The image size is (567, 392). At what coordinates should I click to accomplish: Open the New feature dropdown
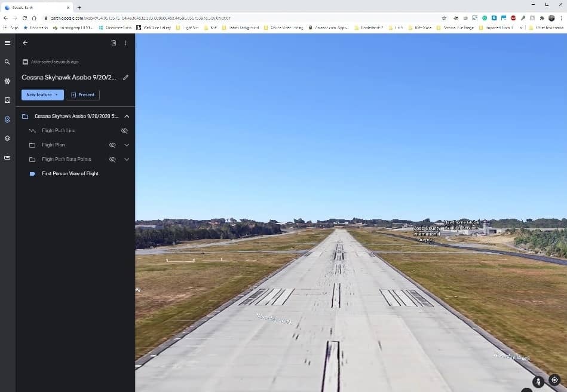(42, 94)
